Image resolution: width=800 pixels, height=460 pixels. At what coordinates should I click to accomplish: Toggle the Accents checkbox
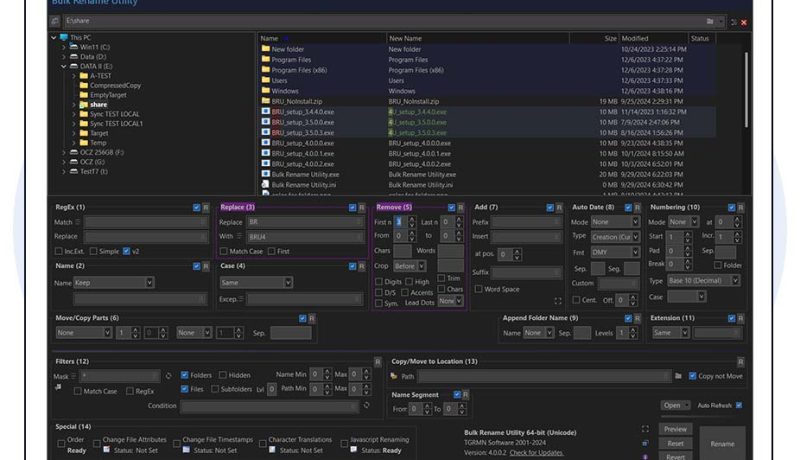pos(405,292)
